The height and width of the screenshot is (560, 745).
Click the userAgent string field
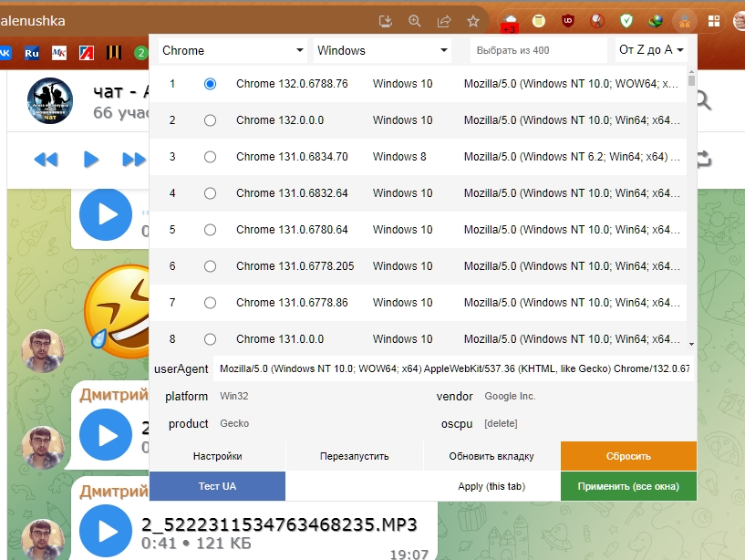coord(453,368)
